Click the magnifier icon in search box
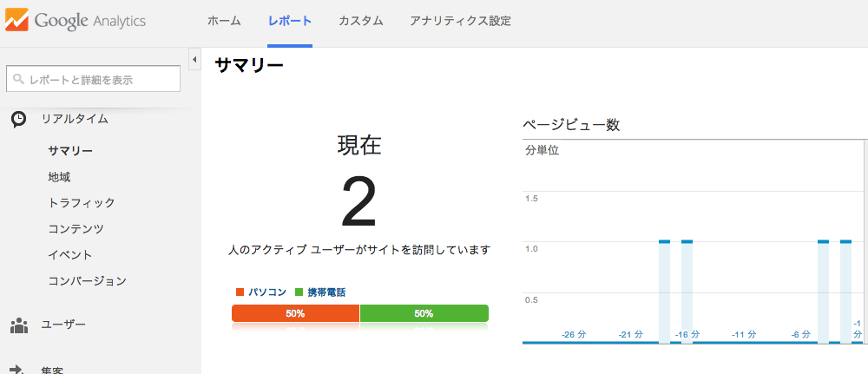The image size is (868, 374). click(x=19, y=80)
